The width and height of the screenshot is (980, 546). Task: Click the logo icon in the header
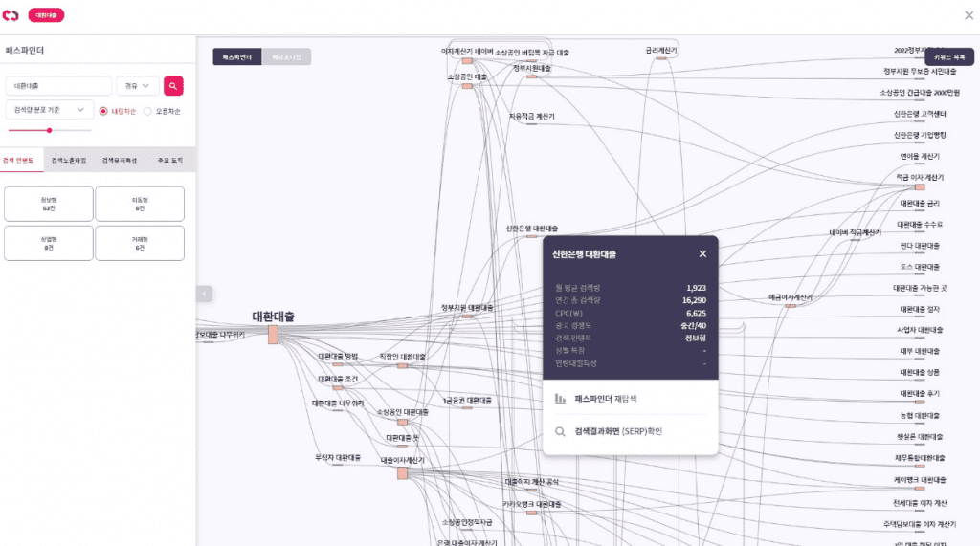coord(11,15)
